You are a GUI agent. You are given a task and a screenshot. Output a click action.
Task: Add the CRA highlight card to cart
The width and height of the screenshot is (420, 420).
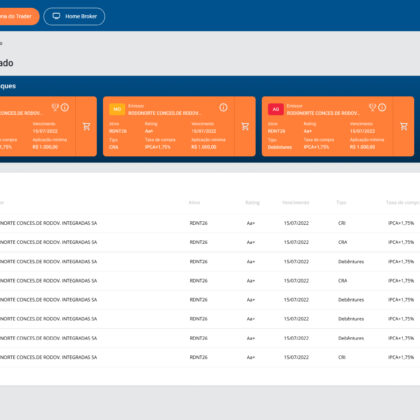pyautogui.click(x=245, y=126)
